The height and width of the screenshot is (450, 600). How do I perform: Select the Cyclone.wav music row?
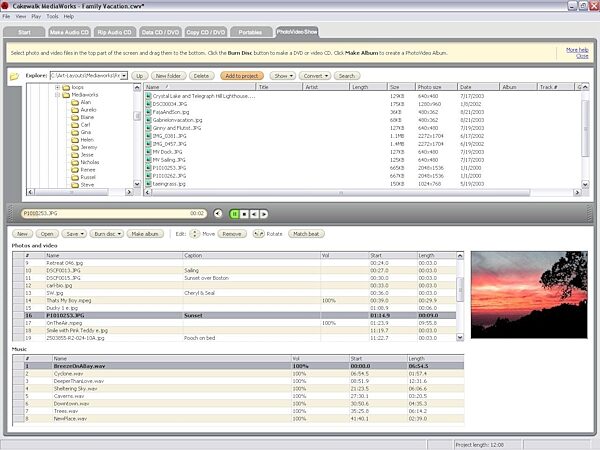[238, 373]
